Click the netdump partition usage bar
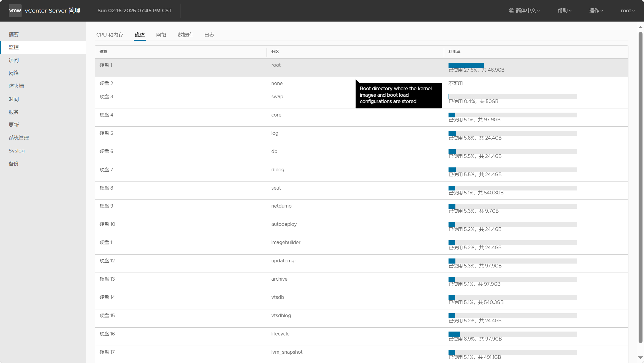This screenshot has width=644, height=363. coord(513,206)
